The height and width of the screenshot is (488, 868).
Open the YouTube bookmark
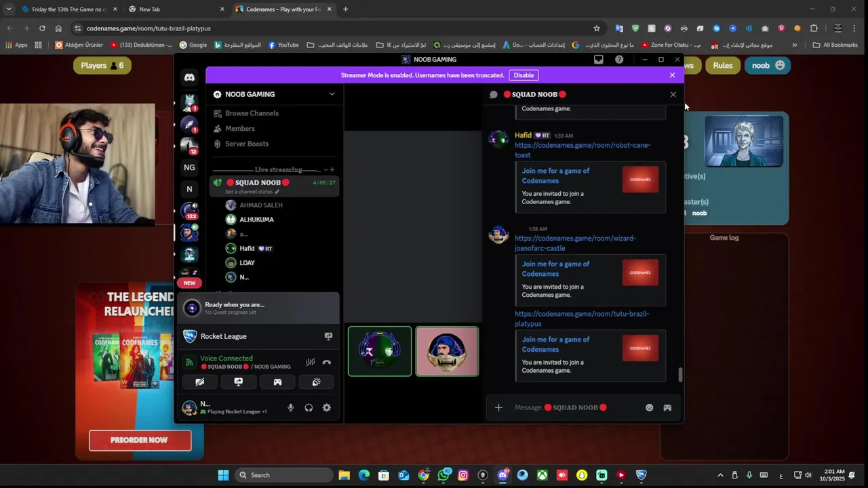(x=283, y=45)
